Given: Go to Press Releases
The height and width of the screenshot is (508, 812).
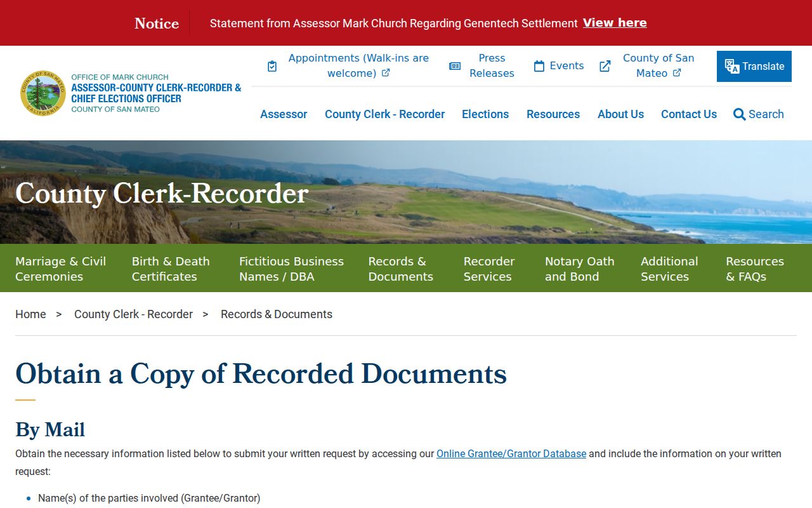Looking at the screenshot, I should 492,65.
